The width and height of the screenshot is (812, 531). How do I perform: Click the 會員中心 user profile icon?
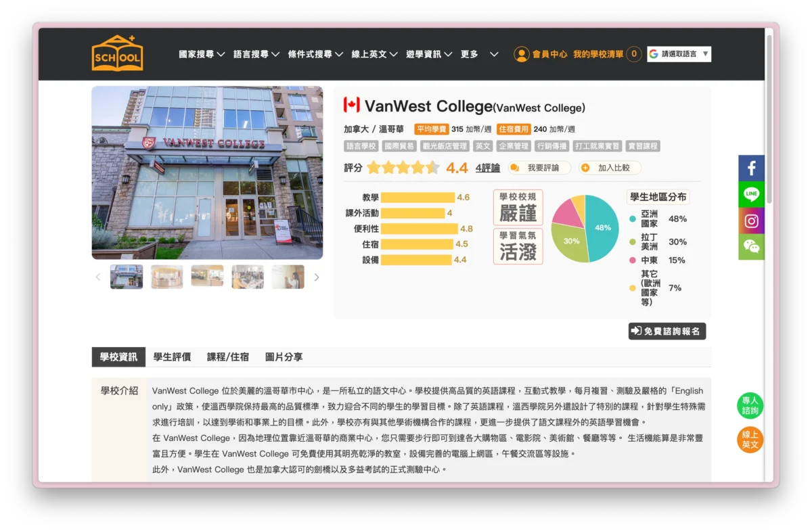[x=521, y=54]
